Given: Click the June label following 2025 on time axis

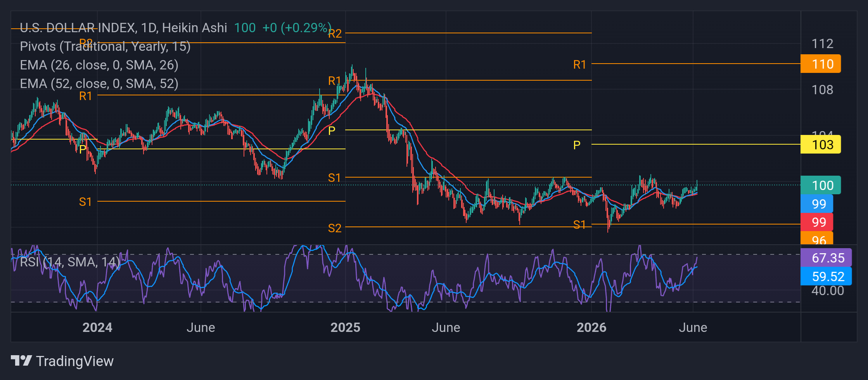Looking at the screenshot, I should point(446,328).
